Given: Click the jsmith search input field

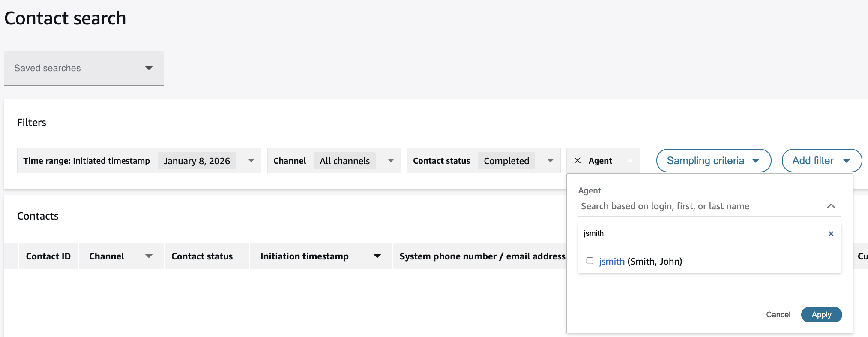Looking at the screenshot, I should pos(703,234).
